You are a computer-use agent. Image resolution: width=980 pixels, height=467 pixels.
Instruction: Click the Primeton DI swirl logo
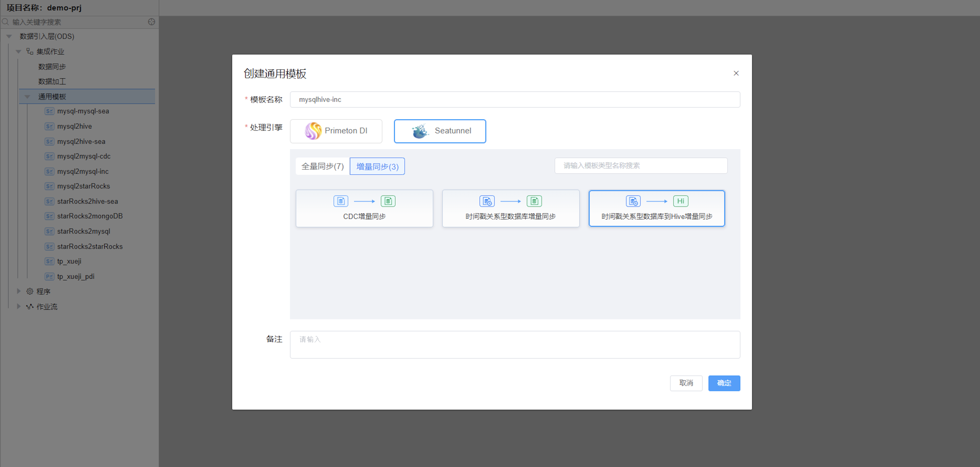(x=313, y=131)
